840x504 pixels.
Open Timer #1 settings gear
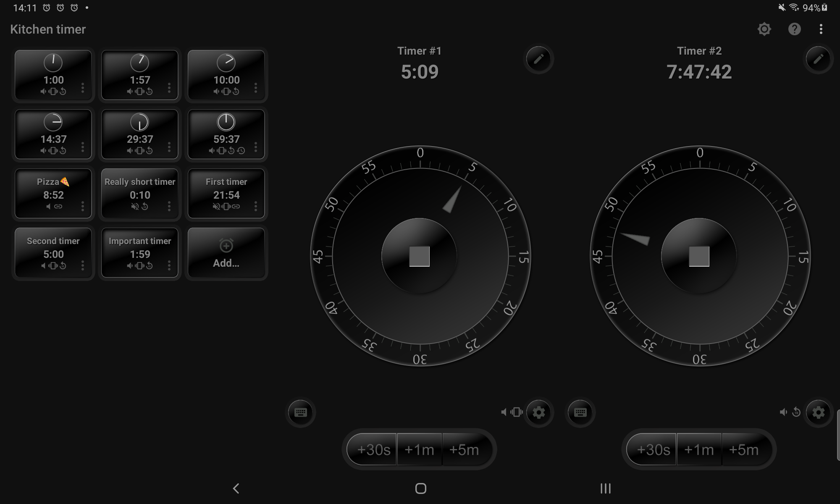click(538, 412)
